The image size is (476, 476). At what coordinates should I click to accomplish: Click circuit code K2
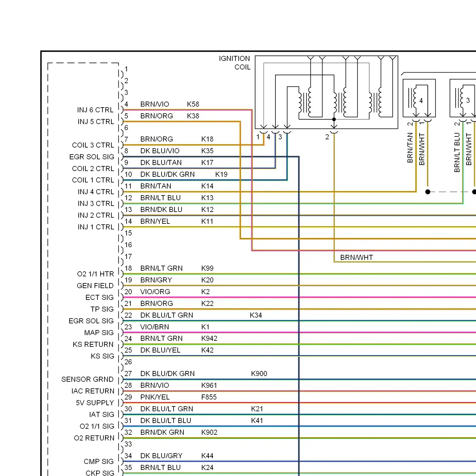click(x=205, y=292)
